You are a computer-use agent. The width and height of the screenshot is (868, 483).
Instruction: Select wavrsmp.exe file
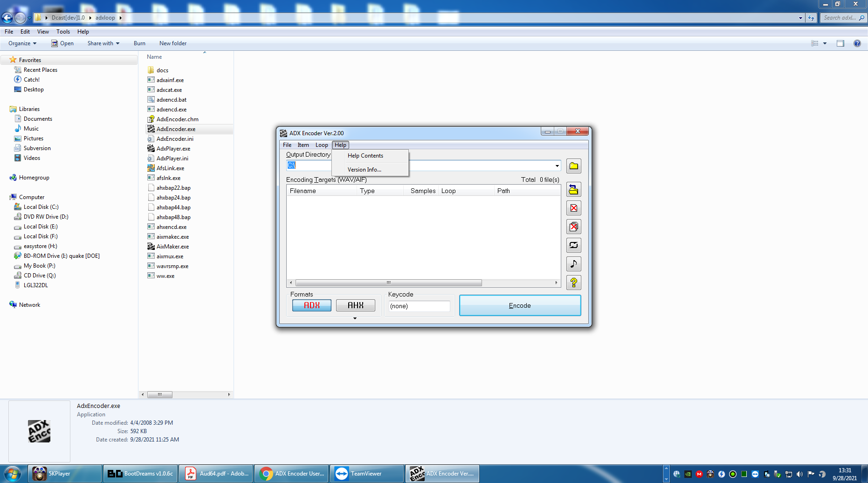[x=172, y=266]
